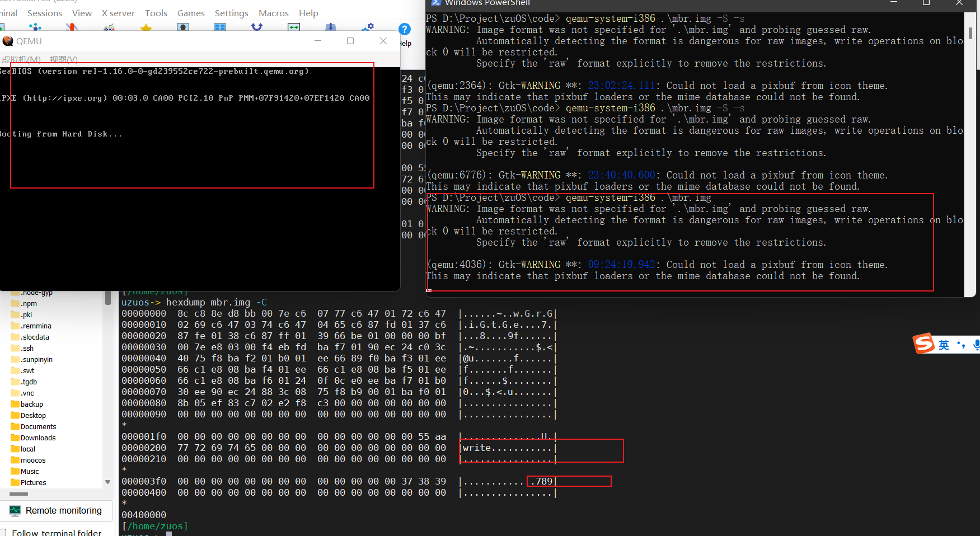The width and height of the screenshot is (980, 536).
Task: Select the Music folder
Action: (25, 472)
